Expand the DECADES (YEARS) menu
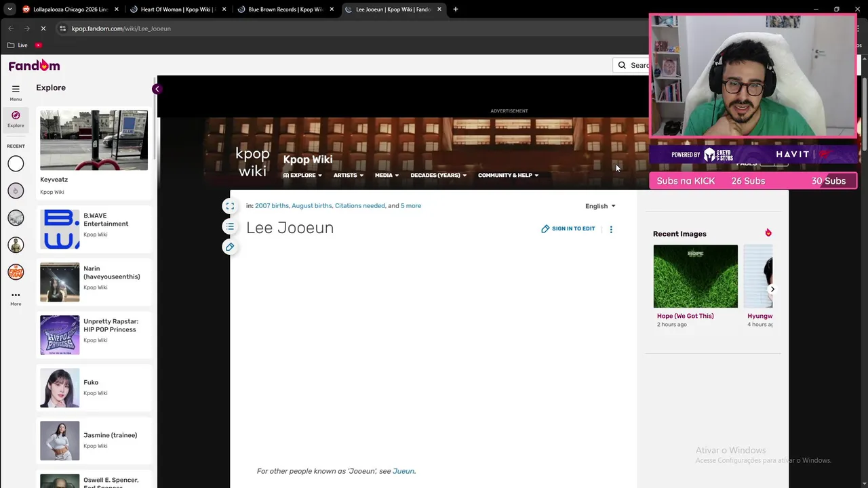 (x=439, y=176)
